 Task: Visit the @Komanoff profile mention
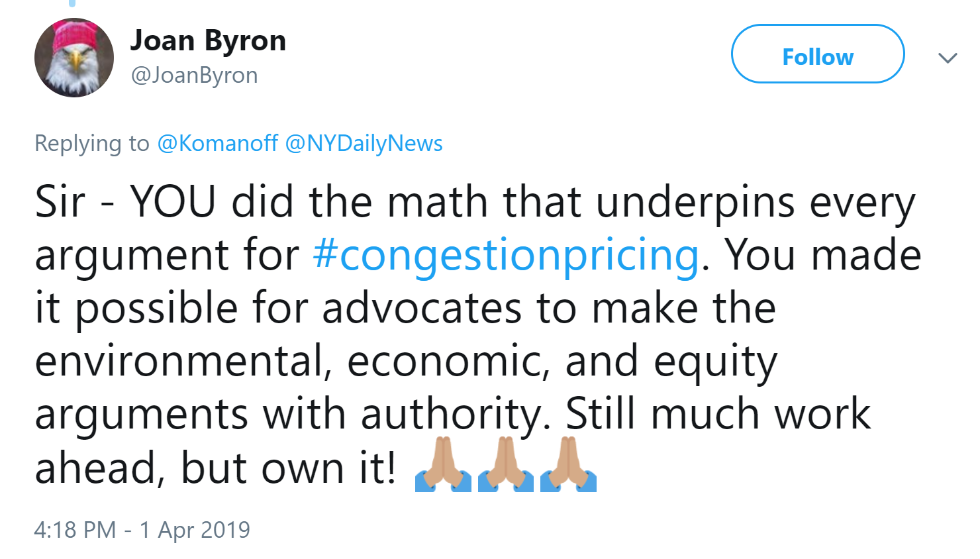pos(217,143)
